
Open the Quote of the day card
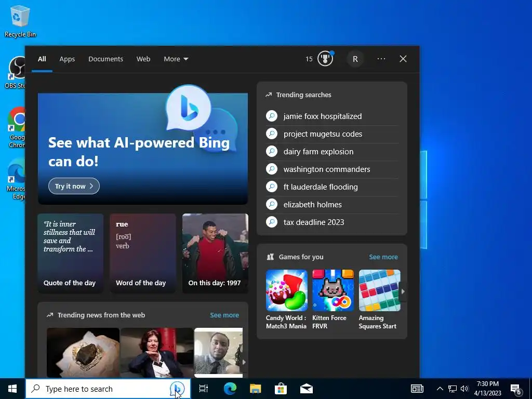70,253
